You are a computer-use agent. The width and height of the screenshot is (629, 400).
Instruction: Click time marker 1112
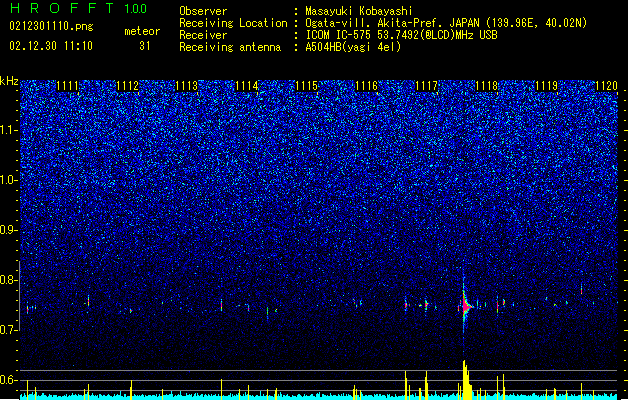coord(127,86)
